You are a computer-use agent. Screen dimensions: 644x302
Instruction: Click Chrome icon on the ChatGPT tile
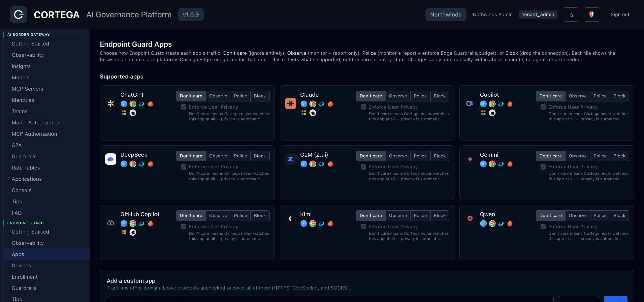tap(133, 104)
